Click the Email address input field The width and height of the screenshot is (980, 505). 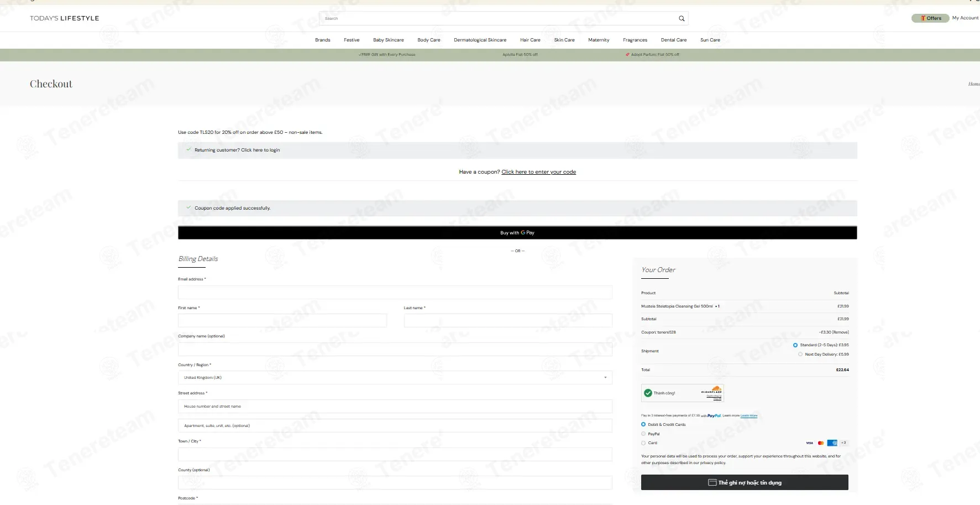point(395,292)
